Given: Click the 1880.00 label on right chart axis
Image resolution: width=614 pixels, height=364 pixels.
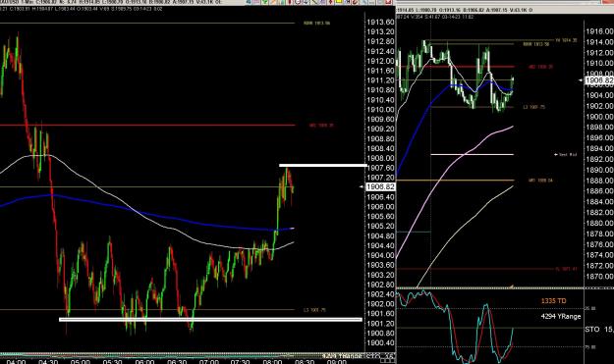Looking at the screenshot, I should [599, 224].
